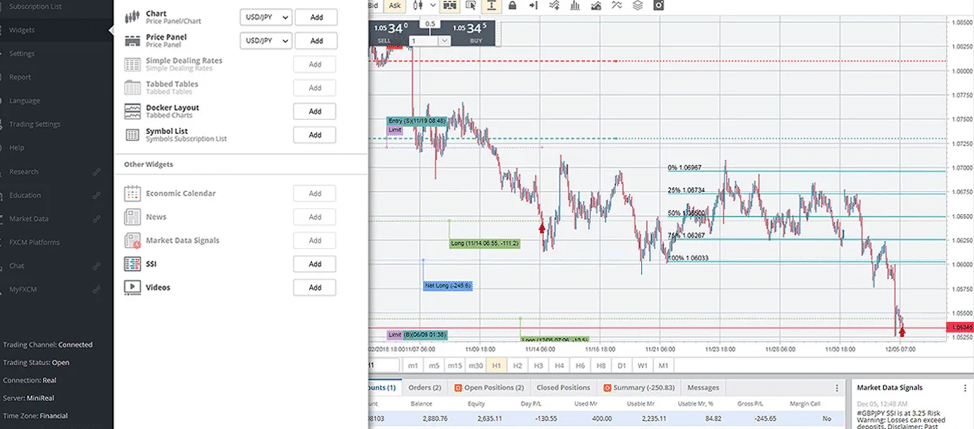Click the Price Panel widget icon
The image size is (974, 429).
click(x=132, y=41)
